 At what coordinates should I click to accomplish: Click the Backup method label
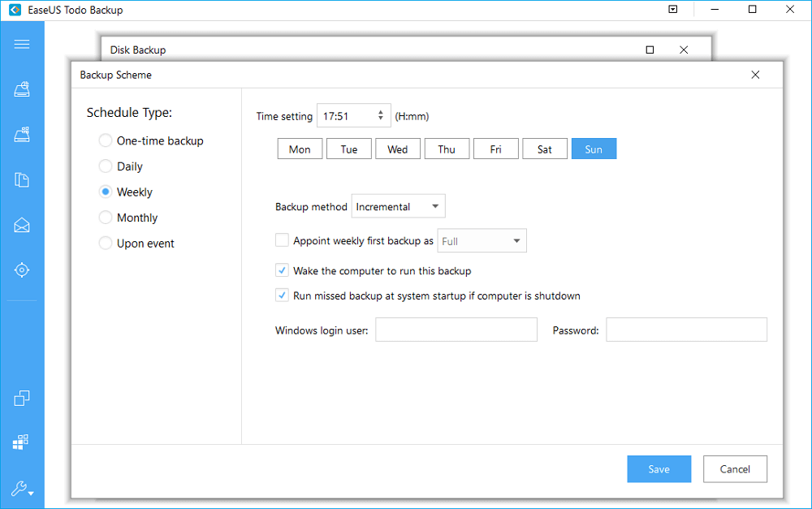tap(311, 206)
